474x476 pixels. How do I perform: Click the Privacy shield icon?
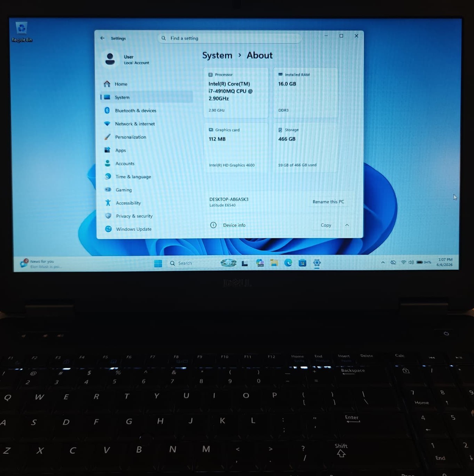point(108,216)
